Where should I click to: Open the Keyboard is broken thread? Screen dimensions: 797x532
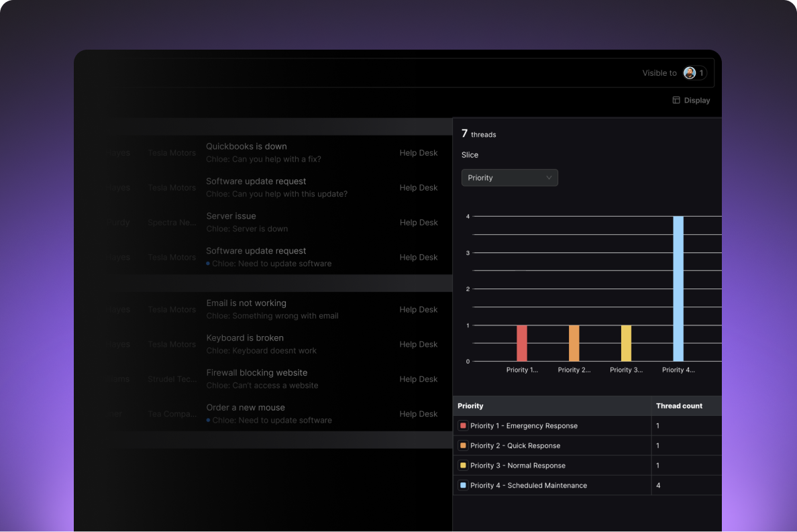tap(245, 338)
